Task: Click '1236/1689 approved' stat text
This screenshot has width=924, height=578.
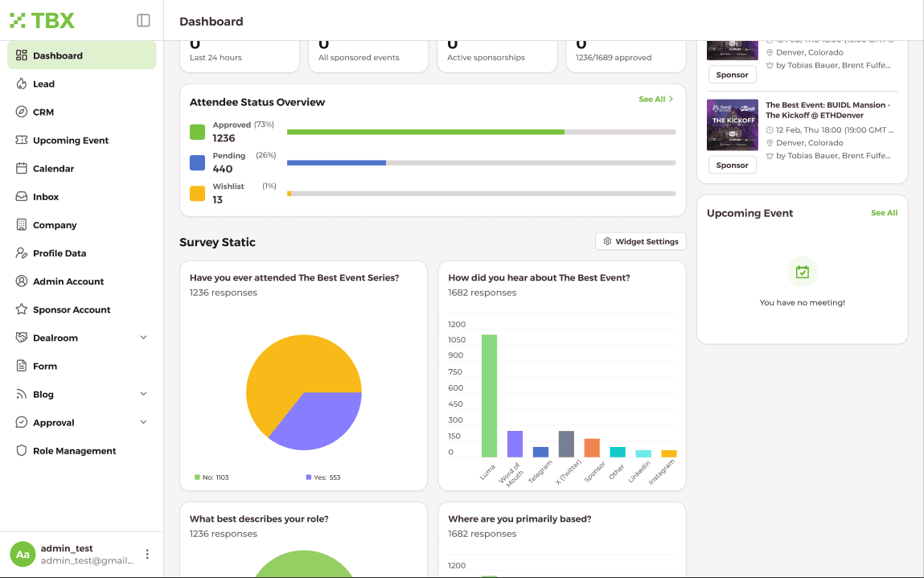Action: (x=614, y=58)
